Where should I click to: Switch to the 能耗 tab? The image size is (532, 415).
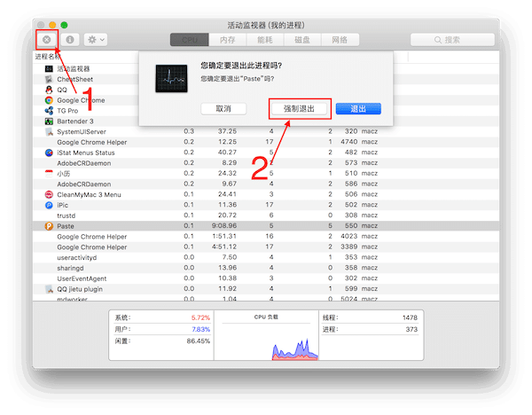coord(264,40)
